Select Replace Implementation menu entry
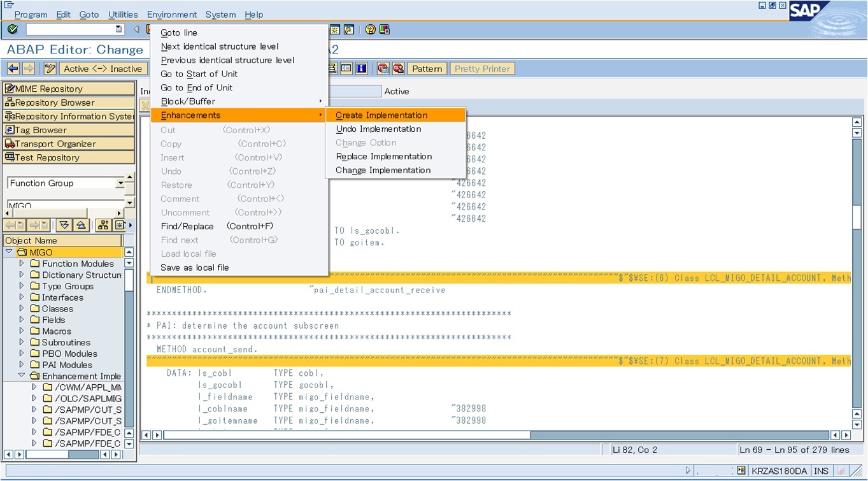 coord(383,156)
